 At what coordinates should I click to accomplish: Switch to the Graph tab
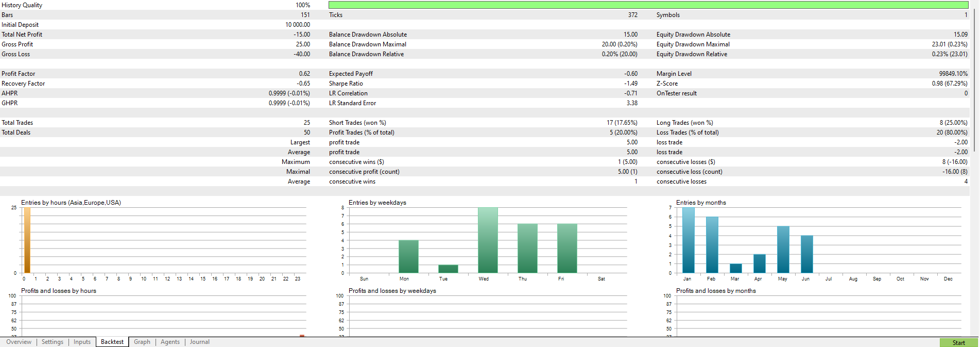point(142,342)
